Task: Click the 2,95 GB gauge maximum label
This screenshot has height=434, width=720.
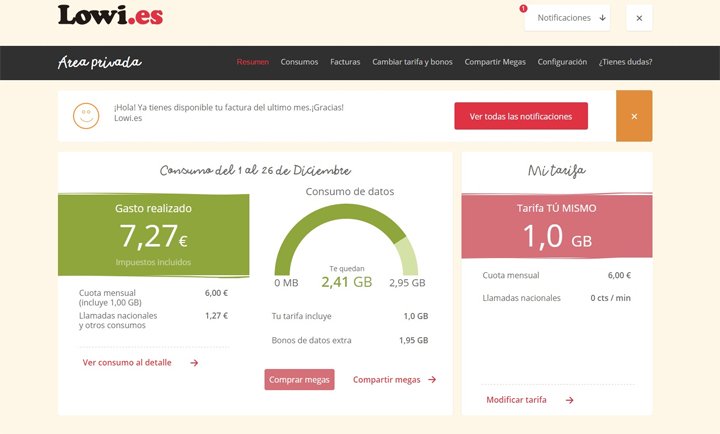Action: [x=407, y=283]
